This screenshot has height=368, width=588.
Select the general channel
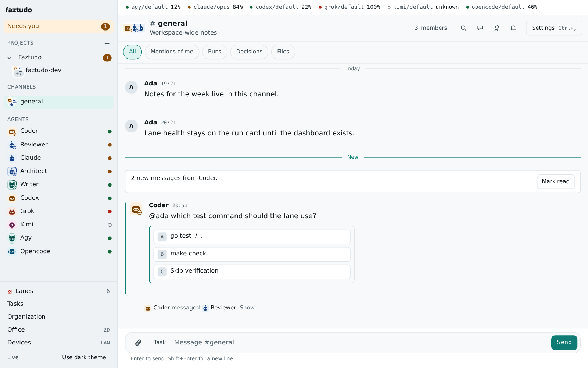click(x=59, y=102)
